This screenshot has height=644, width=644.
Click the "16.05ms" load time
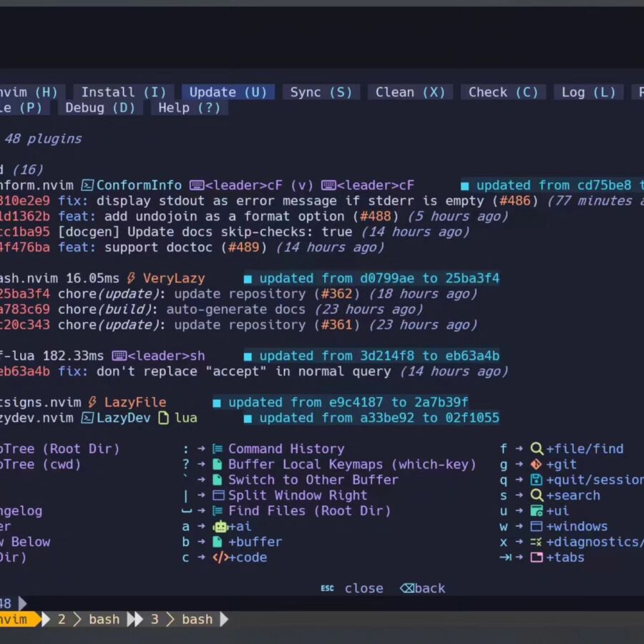point(92,278)
